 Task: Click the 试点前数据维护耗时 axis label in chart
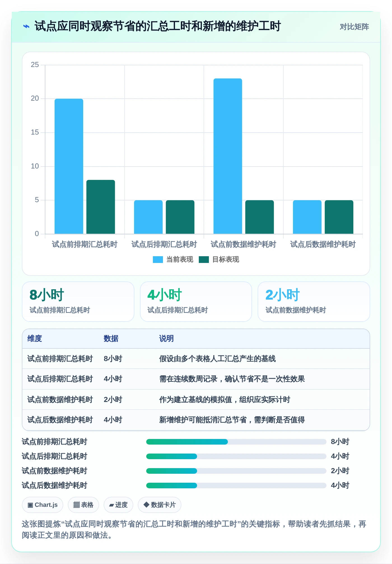243,244
